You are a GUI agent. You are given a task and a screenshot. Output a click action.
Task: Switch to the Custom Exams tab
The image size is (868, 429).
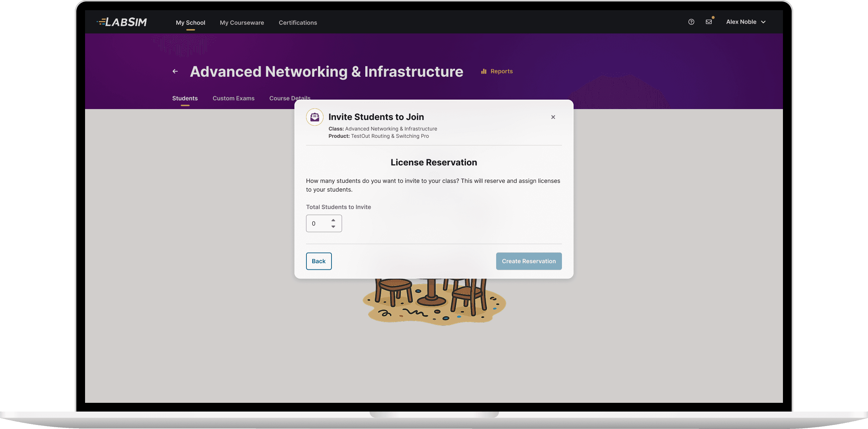click(x=233, y=98)
